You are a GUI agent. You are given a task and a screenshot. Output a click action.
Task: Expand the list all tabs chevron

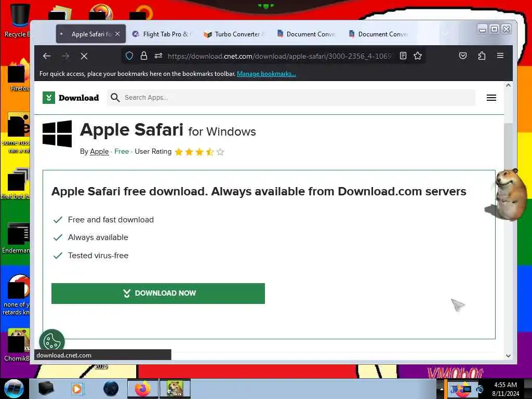446,34
